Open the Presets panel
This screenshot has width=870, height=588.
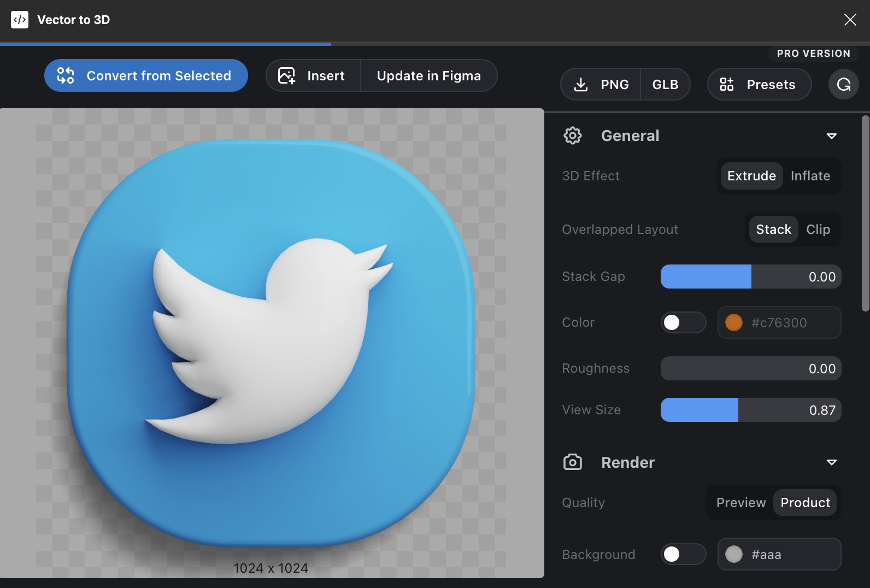[759, 84]
